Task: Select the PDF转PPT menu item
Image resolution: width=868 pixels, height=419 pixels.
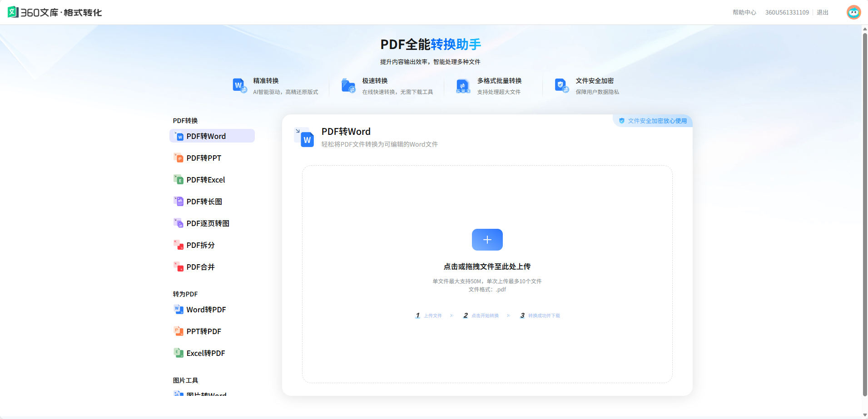Action: [212, 158]
